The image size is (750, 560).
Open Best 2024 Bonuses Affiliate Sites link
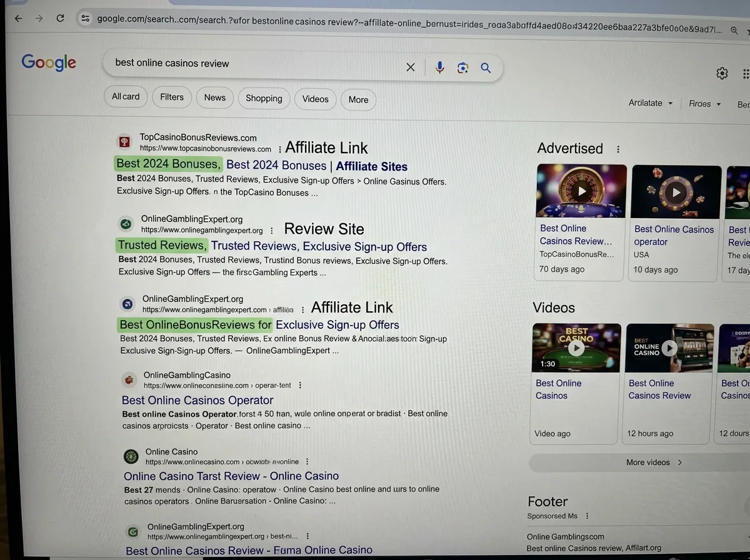[x=262, y=165]
